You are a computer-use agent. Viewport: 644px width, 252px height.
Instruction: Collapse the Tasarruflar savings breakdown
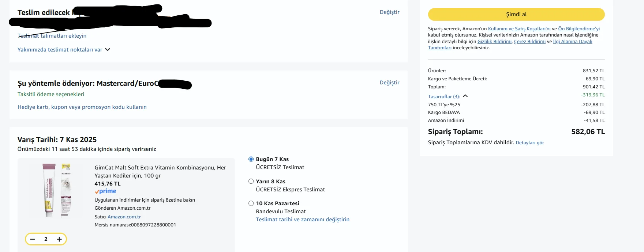click(x=465, y=96)
